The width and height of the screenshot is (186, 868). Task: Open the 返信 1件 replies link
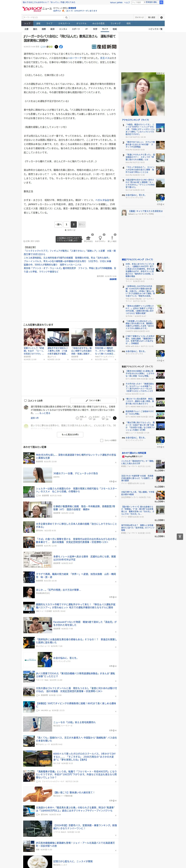point(35,418)
